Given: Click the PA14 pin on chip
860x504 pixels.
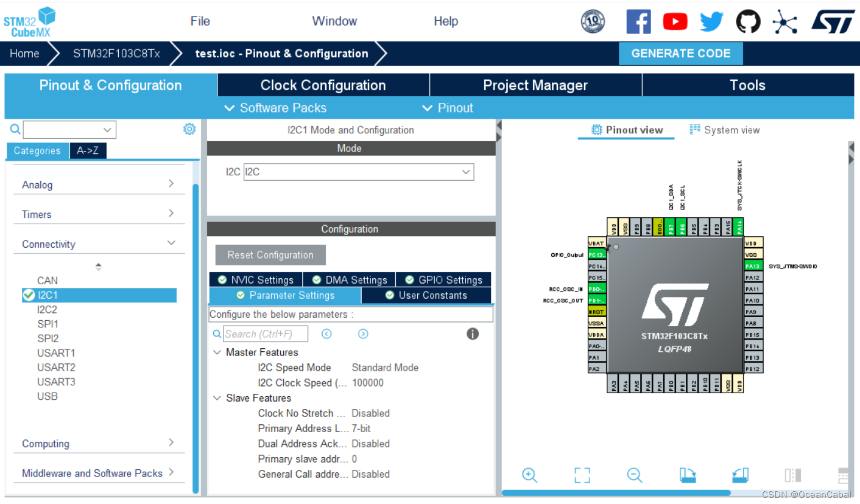Looking at the screenshot, I should [x=739, y=227].
